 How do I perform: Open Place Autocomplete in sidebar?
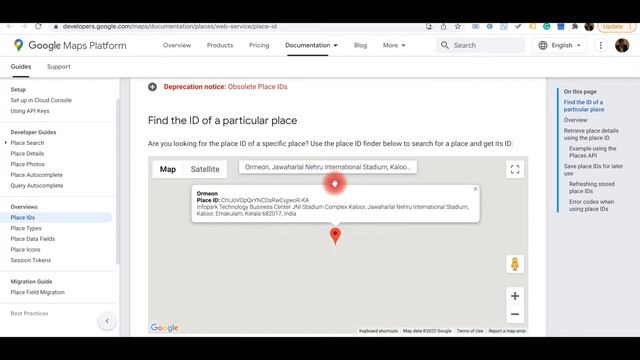click(37, 175)
